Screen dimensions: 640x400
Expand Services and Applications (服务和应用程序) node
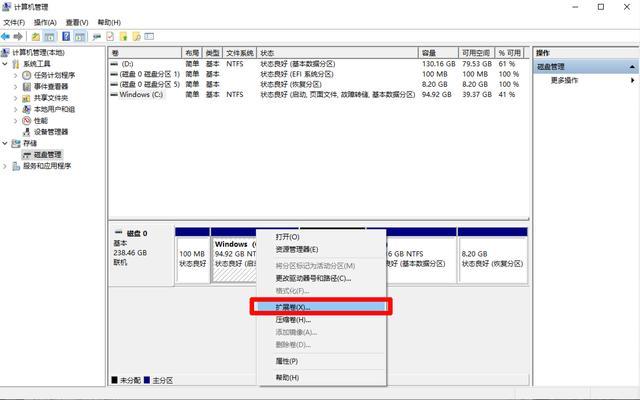5,166
